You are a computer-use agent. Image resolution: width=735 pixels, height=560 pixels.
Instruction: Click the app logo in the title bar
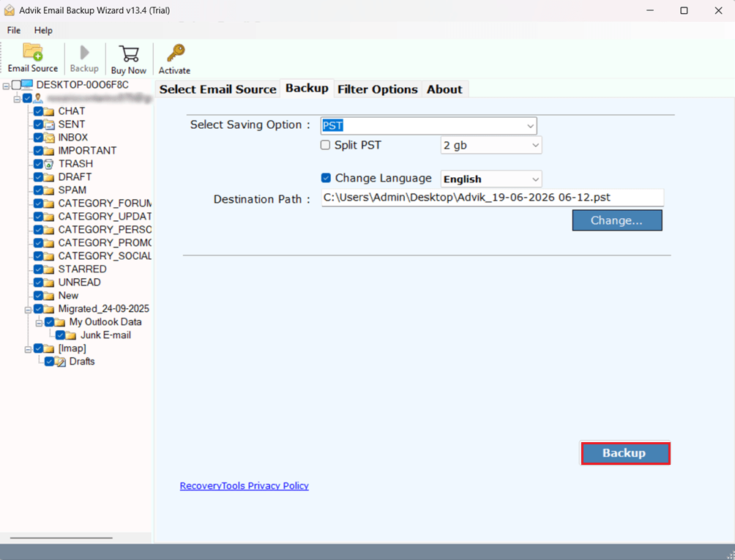(9, 10)
